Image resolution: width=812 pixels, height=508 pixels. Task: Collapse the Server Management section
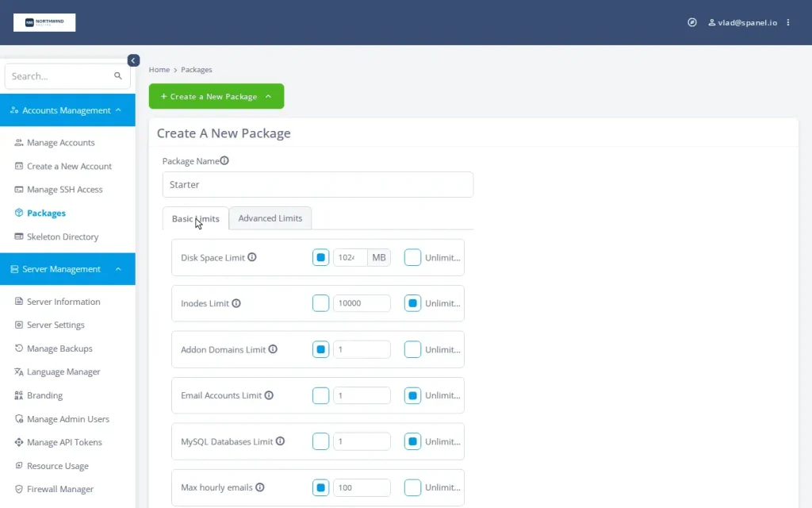pyautogui.click(x=67, y=269)
